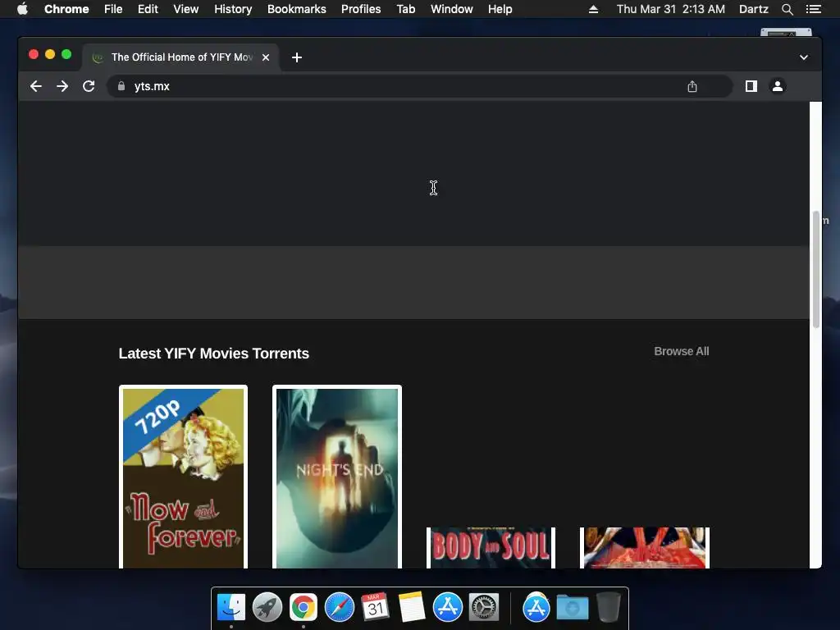Open Spotlight search in menu bar

787,9
